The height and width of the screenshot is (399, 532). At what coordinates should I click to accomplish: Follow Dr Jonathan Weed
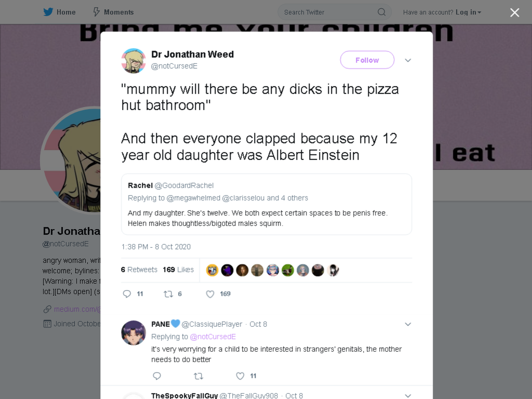coord(367,60)
